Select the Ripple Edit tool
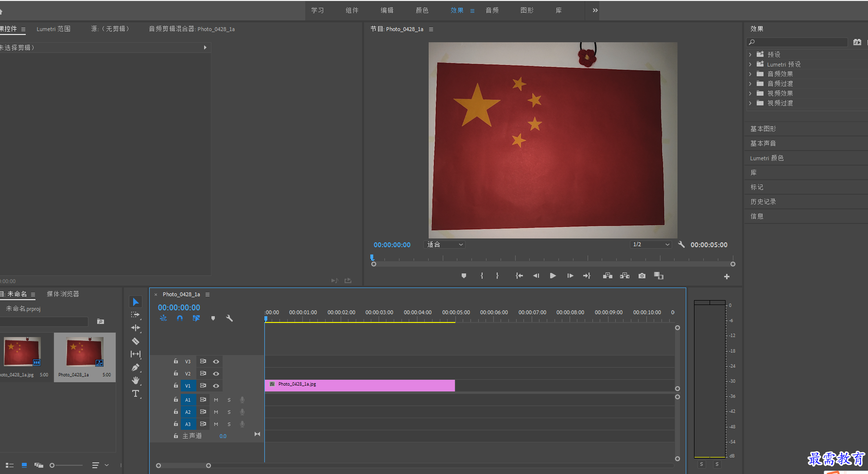The width and height of the screenshot is (868, 474). pos(136,328)
